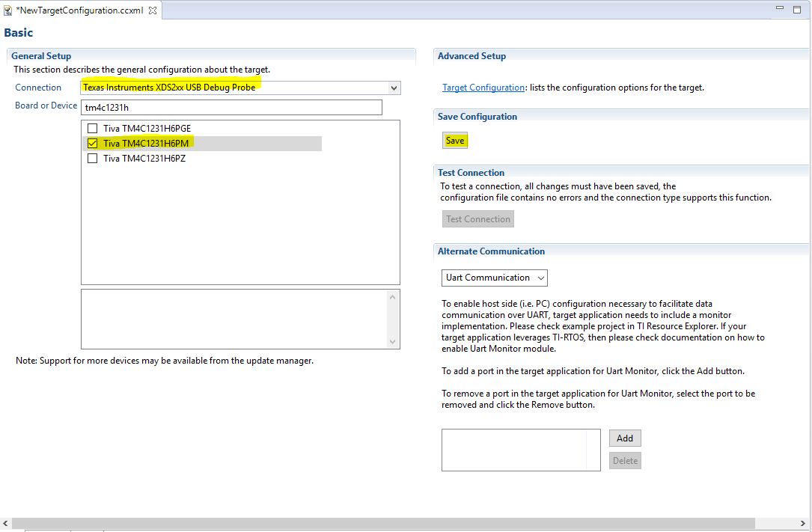Viewport: 812px width, 532px height.
Task: Click the ccxml file icon on tab
Action: pyautogui.click(x=7, y=10)
